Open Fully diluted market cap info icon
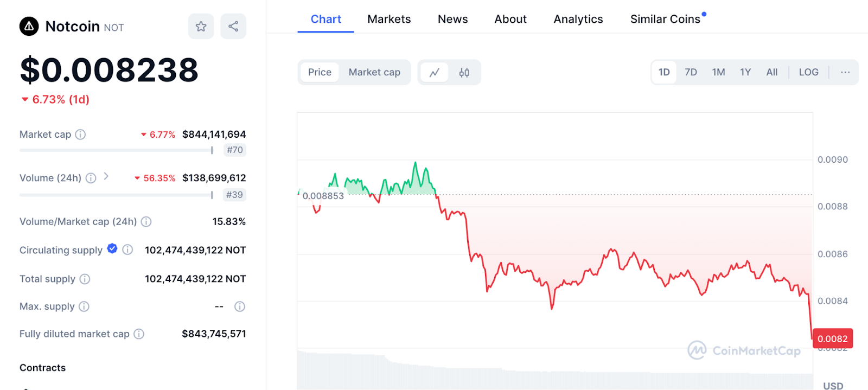 tap(139, 334)
